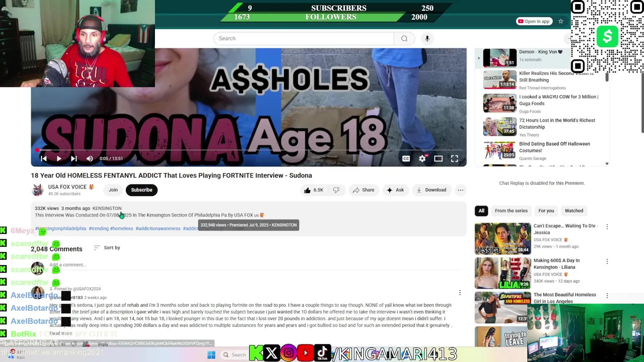
Task: Toggle closed captions (CC) in the player
Action: pyautogui.click(x=406, y=158)
